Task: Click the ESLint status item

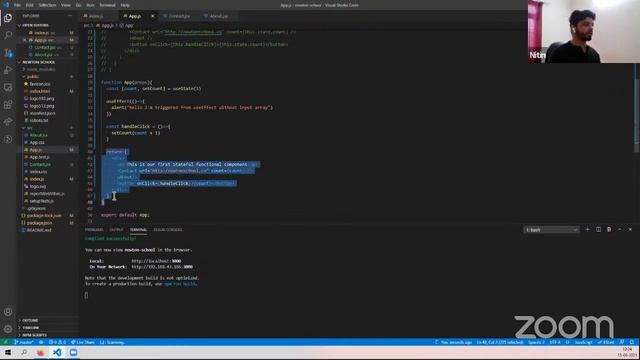Action: click(606, 342)
